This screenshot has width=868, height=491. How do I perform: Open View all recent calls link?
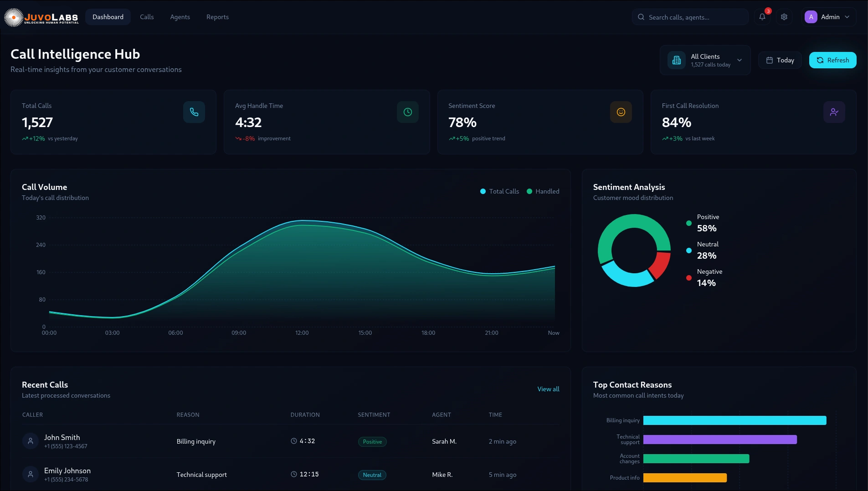point(548,389)
